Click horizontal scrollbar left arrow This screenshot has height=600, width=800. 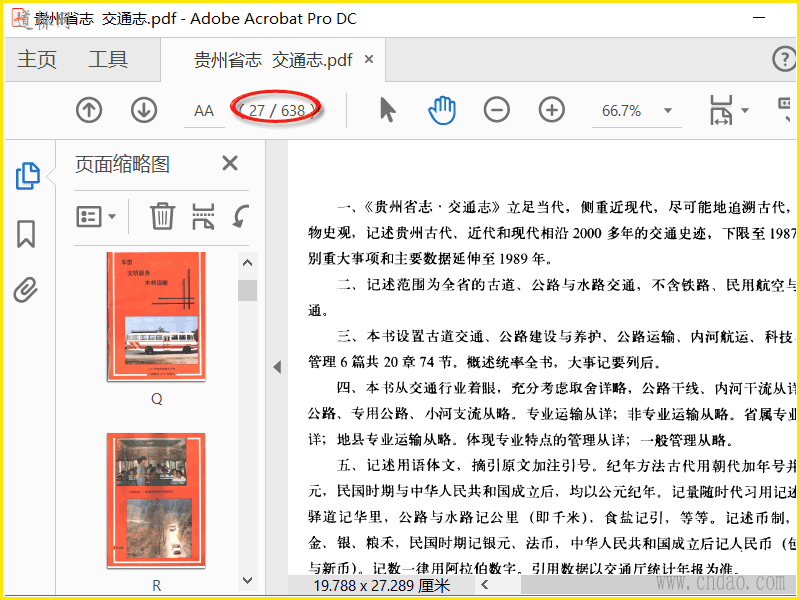click(x=485, y=585)
